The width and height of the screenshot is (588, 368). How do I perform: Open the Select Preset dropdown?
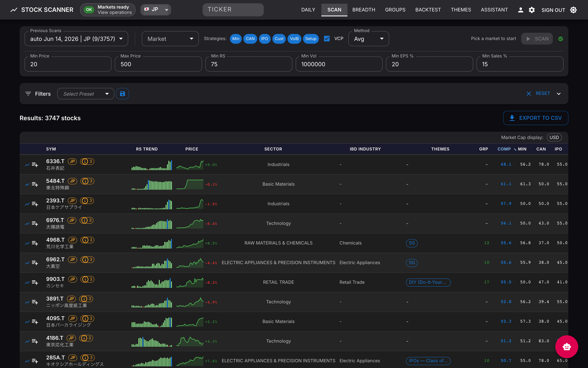[86, 94]
